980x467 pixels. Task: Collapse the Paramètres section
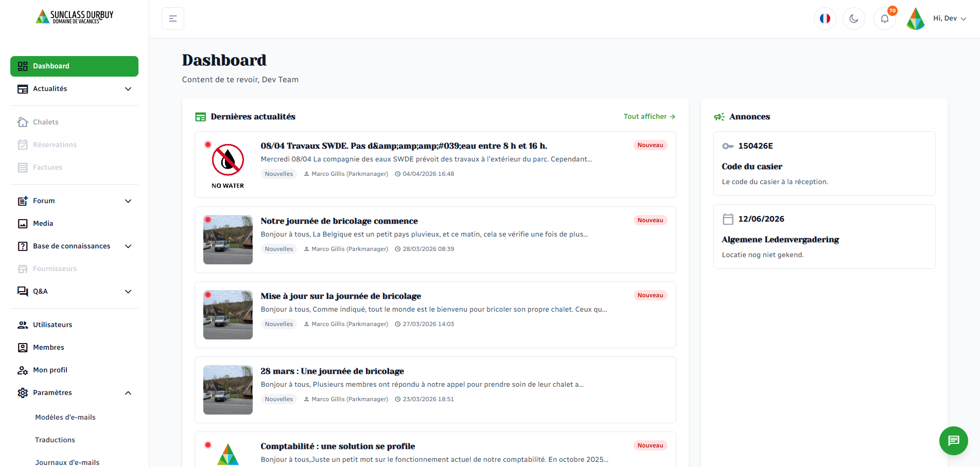[x=128, y=393]
